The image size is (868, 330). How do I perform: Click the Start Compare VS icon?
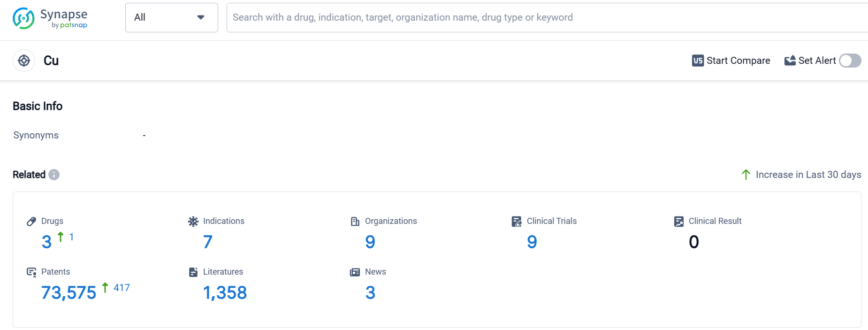point(698,61)
